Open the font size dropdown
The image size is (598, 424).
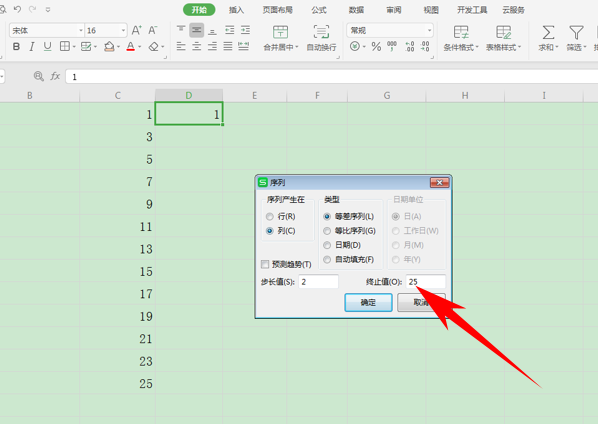[x=123, y=31]
